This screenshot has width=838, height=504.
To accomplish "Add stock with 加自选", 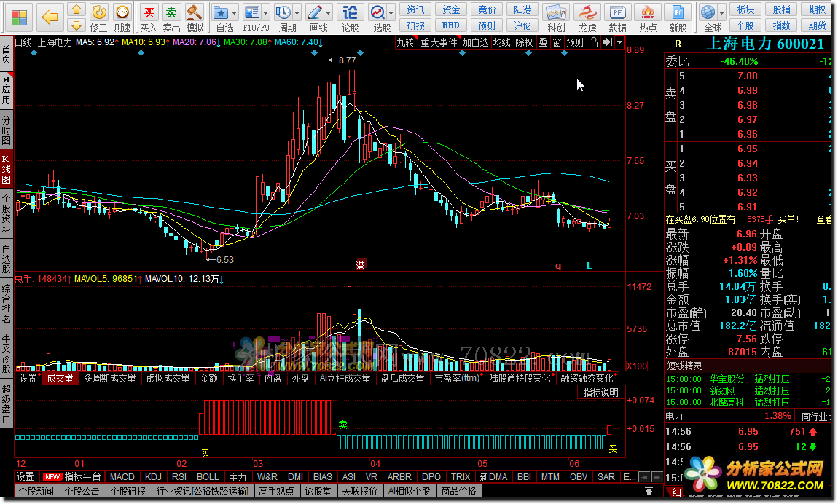I will click(476, 42).
